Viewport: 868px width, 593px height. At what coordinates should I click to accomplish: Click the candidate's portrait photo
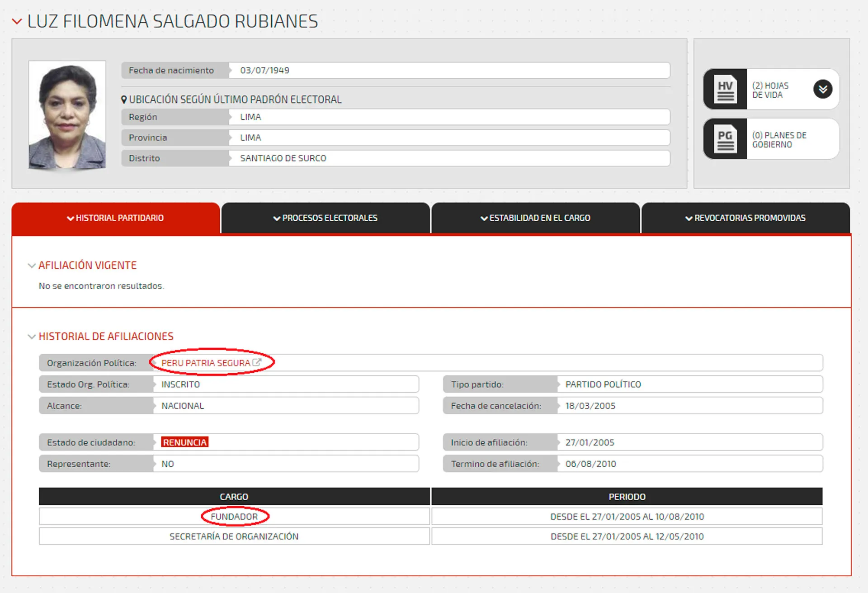(67, 115)
